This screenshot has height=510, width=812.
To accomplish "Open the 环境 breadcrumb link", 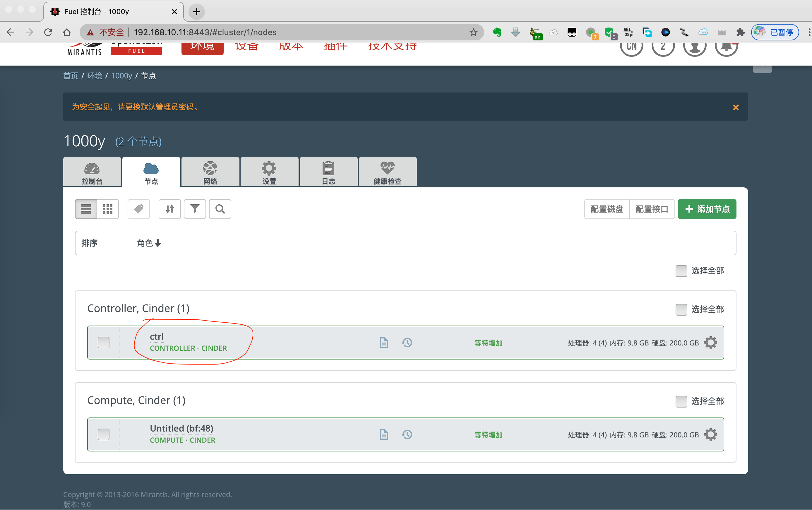I will [95, 76].
